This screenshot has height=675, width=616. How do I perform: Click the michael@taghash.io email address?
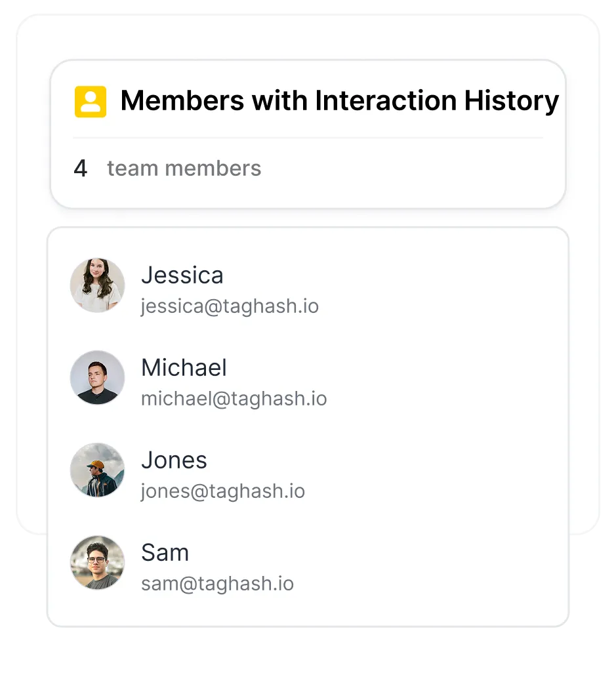(234, 399)
